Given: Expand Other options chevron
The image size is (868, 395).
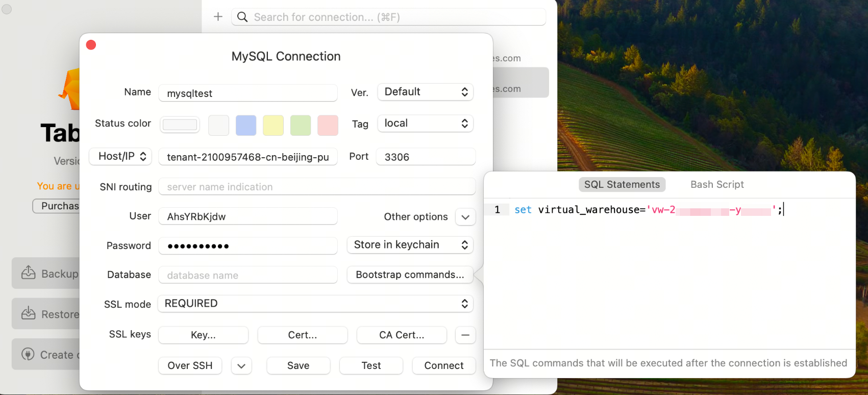Looking at the screenshot, I should pos(465,217).
